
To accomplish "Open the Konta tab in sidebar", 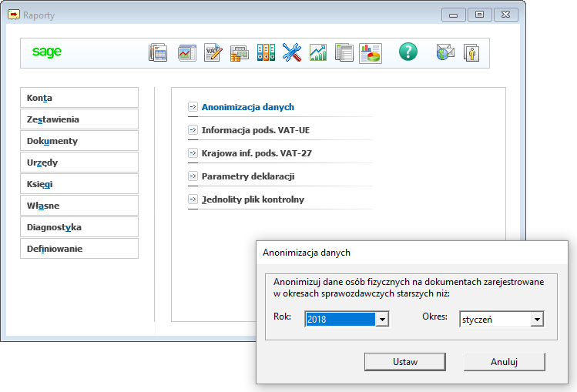I will (79, 98).
